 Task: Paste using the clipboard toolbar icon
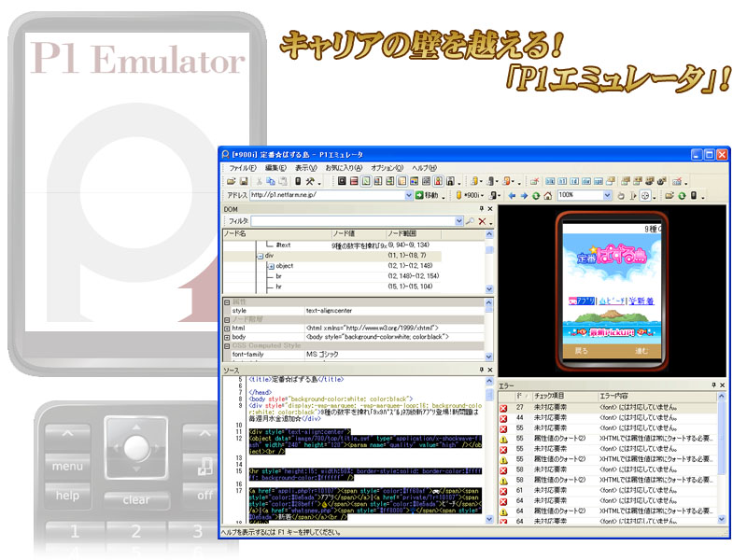click(x=283, y=181)
